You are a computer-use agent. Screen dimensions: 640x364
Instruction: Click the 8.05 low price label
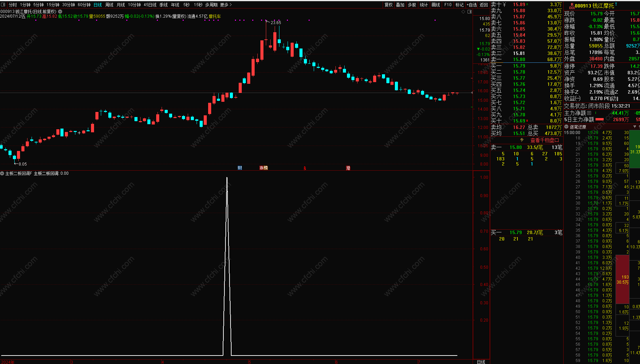pos(23,164)
